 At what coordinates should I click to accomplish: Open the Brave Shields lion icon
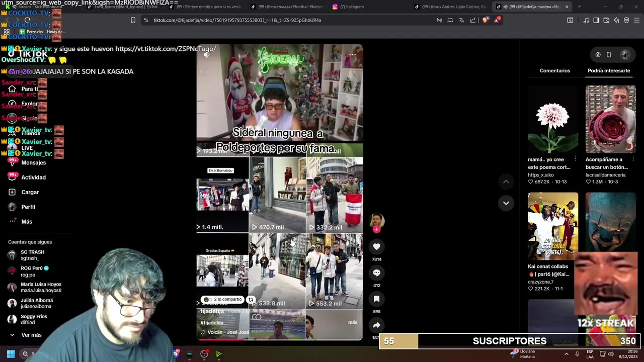[x=485, y=20]
